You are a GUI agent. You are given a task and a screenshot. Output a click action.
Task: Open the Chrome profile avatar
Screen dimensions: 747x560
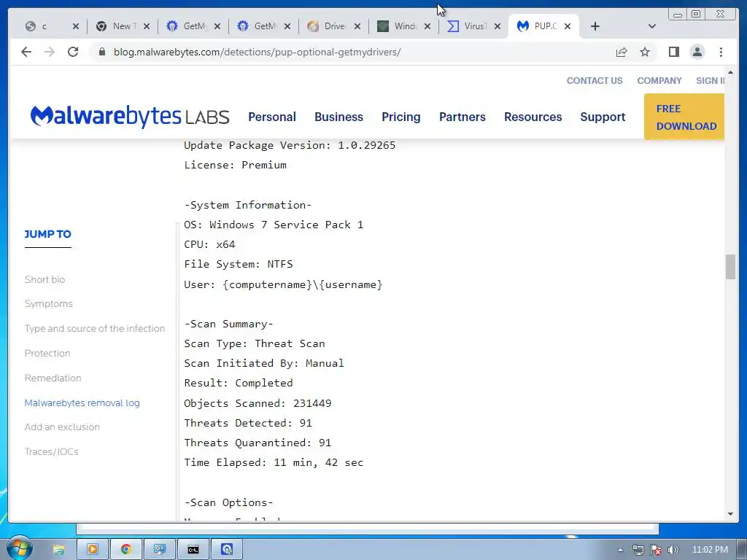tap(697, 52)
